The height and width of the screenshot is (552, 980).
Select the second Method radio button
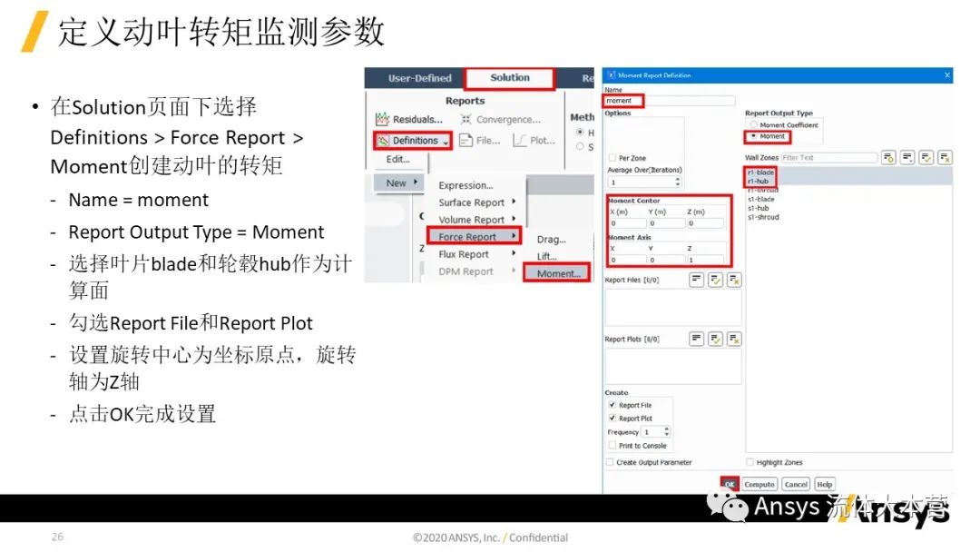pyautogui.click(x=580, y=146)
